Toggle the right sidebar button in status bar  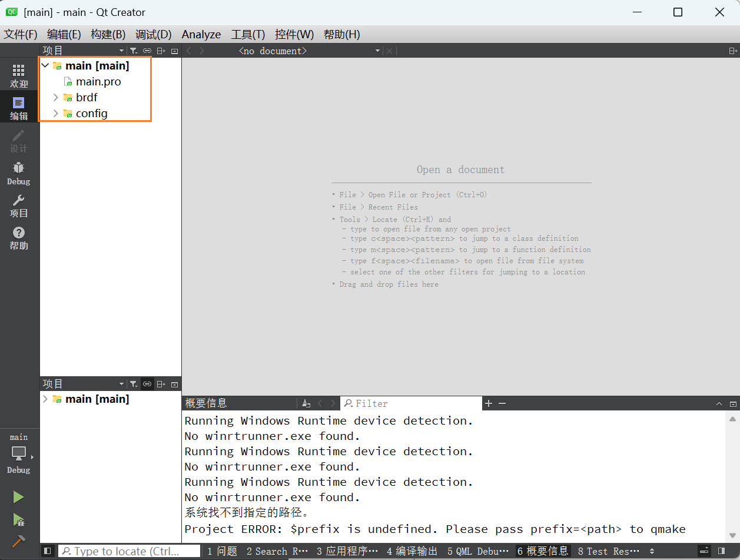[721, 551]
